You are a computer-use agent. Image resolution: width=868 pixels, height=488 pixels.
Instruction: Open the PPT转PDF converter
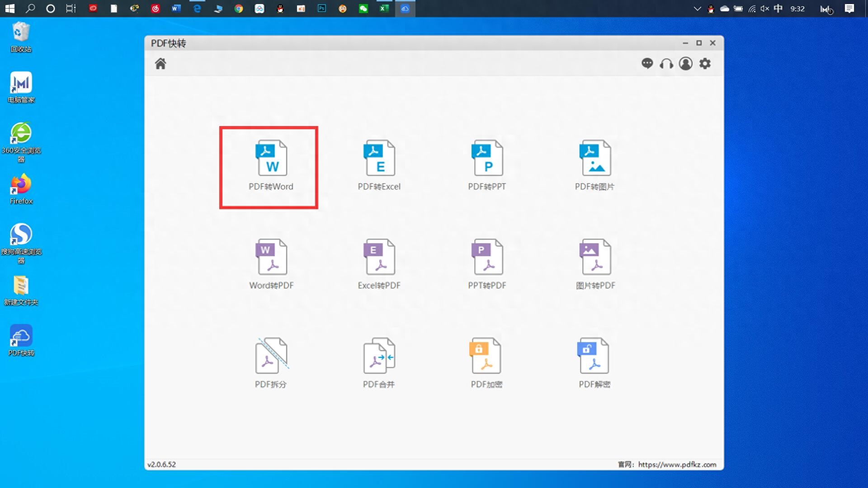[487, 264]
